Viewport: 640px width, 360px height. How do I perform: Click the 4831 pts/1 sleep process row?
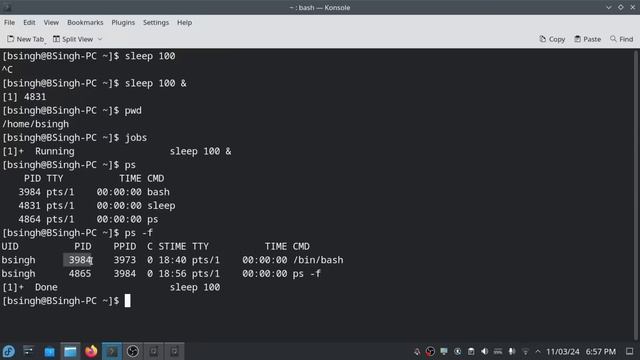pyautogui.click(x=97, y=206)
